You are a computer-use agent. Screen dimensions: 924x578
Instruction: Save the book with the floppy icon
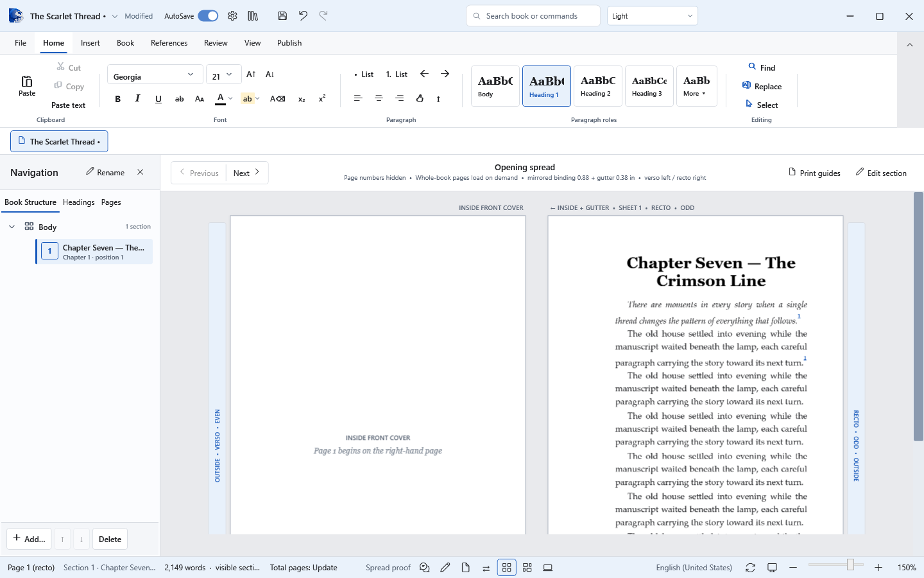[282, 16]
